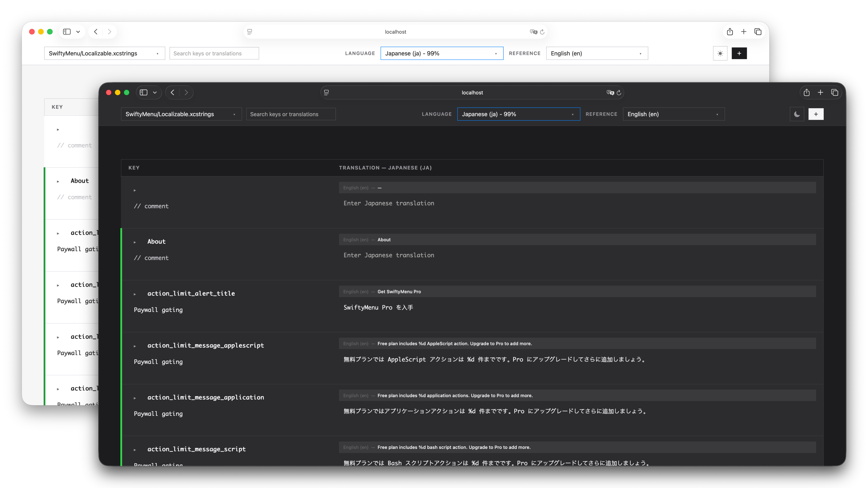Click the back navigation arrow
The image size is (868, 488).
tap(172, 93)
